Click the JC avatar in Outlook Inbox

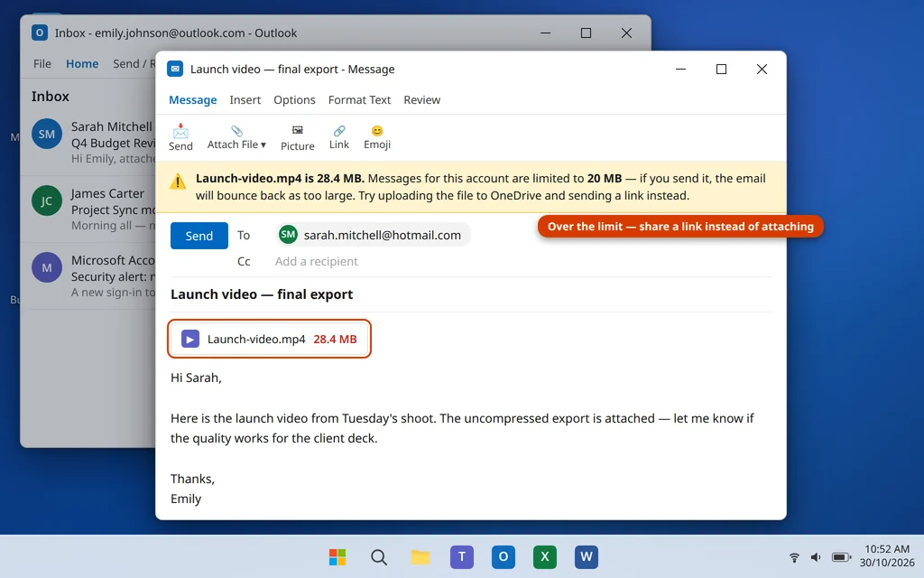pyautogui.click(x=47, y=201)
